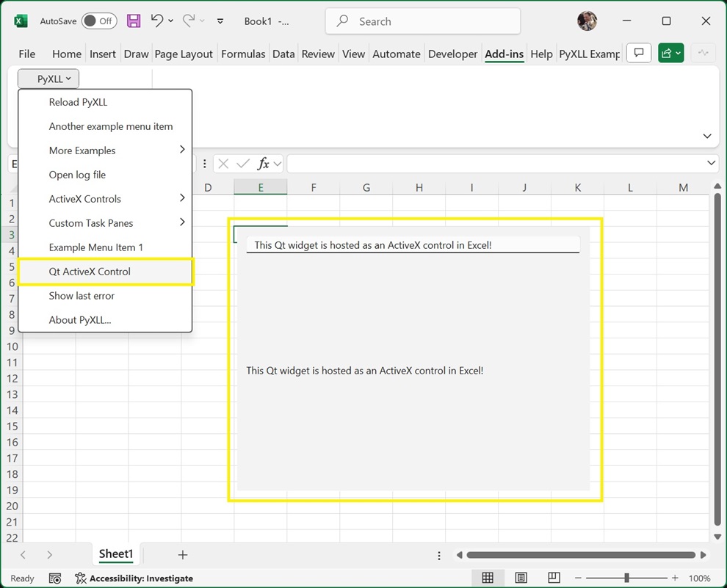
Task: Select Another example menu item
Action: pos(105,126)
